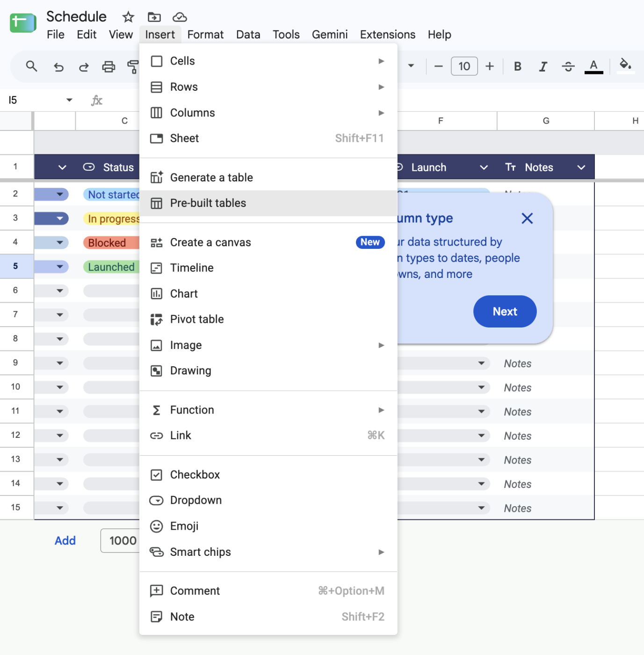
Task: Check the cloud save status icon
Action: point(180,17)
